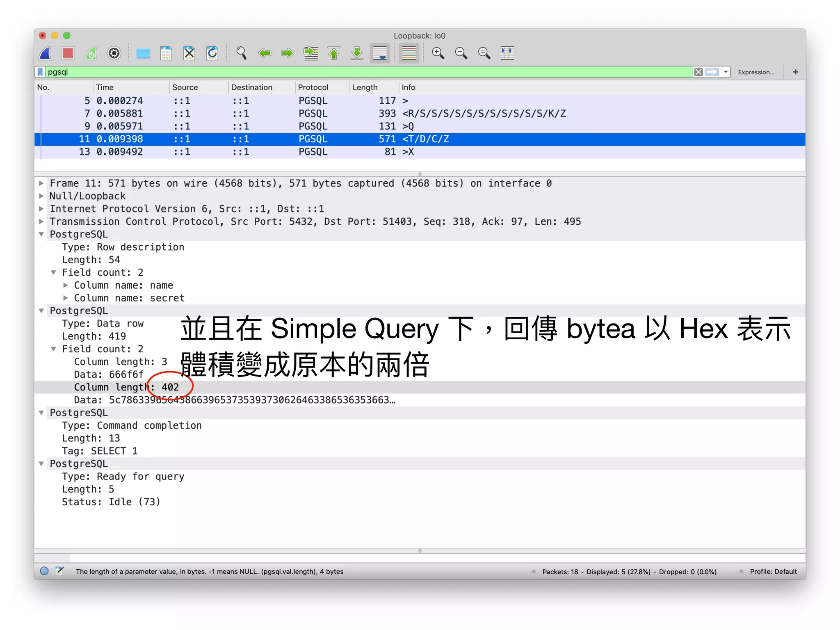840x630 pixels.
Task: Sort by the Info column header
Action: (602, 87)
